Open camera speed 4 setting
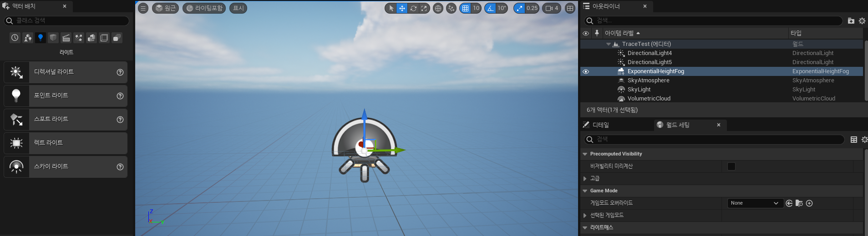Image resolution: width=868 pixels, height=236 pixels. 552,8
